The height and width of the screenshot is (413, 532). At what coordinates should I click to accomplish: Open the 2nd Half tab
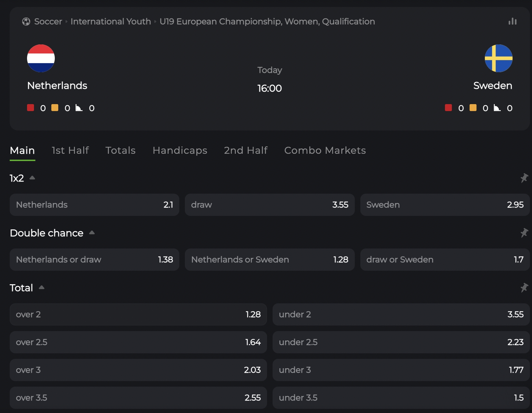click(x=246, y=150)
